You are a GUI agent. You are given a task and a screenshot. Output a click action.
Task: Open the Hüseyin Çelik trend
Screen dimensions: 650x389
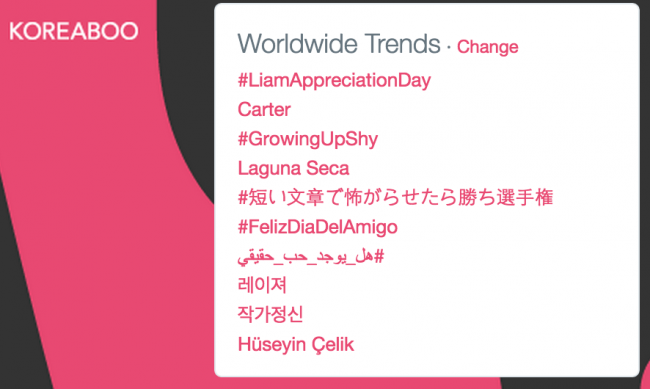pos(296,345)
